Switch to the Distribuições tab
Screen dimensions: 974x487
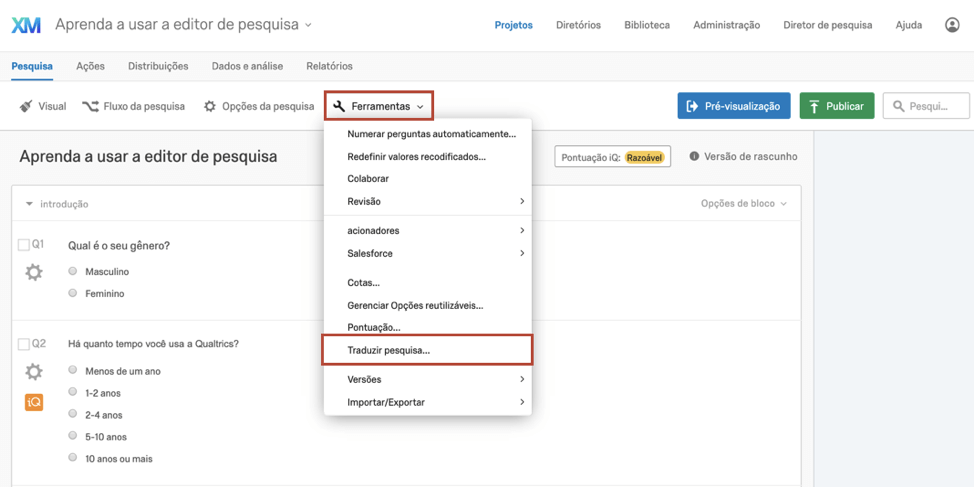pyautogui.click(x=158, y=66)
